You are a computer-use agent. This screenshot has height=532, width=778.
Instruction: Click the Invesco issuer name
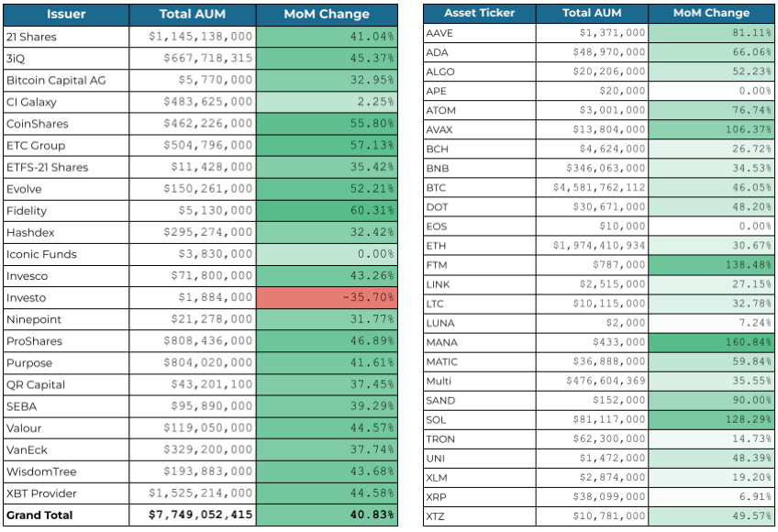pos(66,276)
